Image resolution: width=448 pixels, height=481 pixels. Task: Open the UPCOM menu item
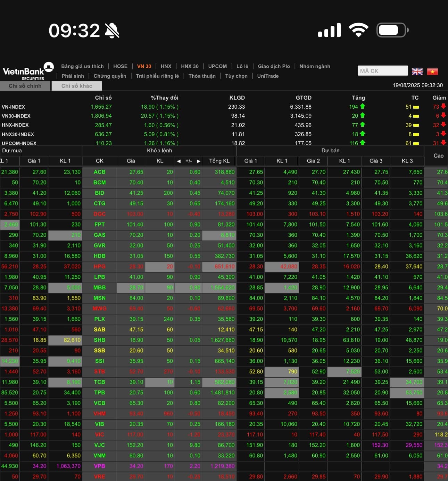click(x=217, y=66)
